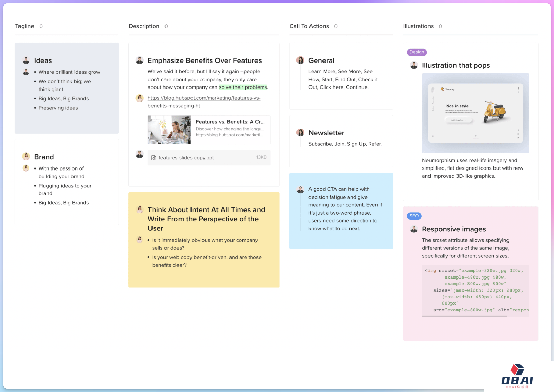Select the Tagline column header
The image size is (554, 392).
point(25,26)
